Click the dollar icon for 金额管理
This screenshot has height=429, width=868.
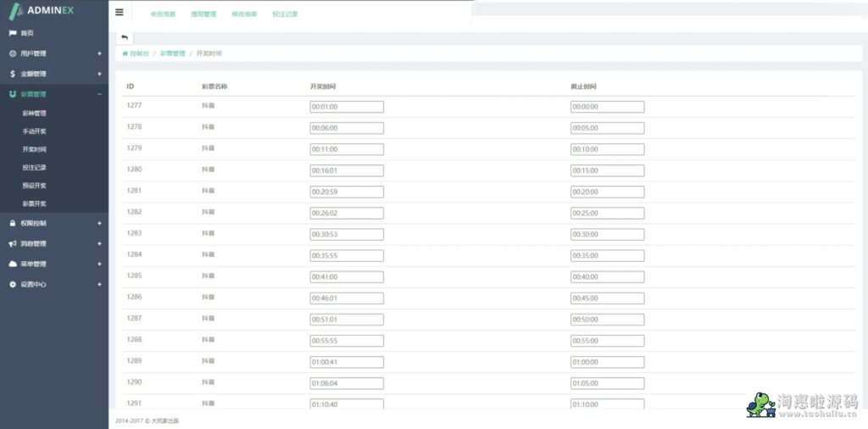[x=12, y=74]
